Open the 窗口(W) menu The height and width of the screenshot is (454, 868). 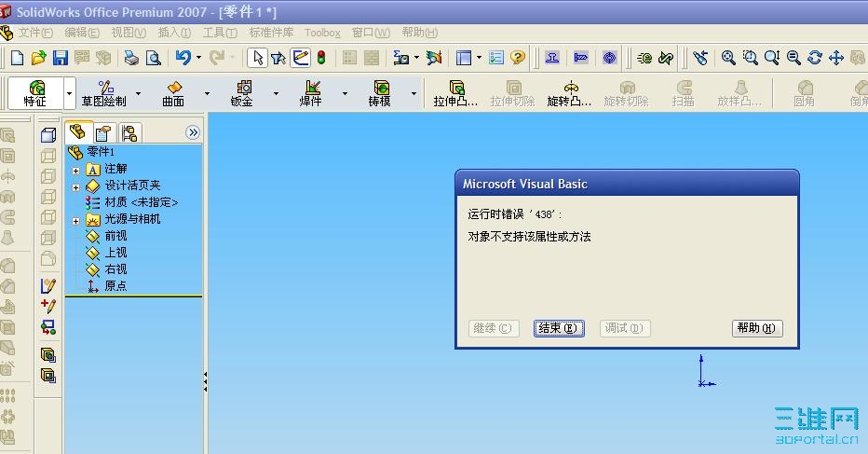pos(371,33)
